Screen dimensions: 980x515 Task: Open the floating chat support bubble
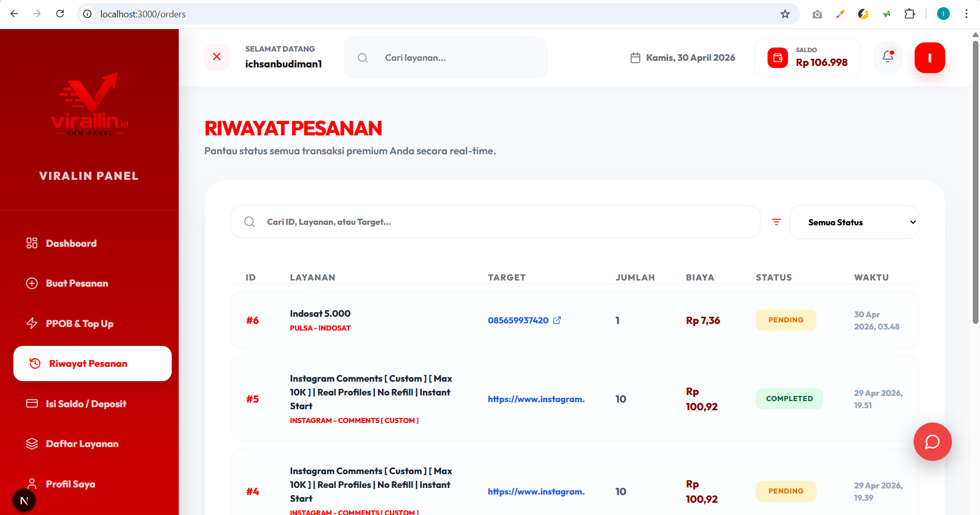tap(932, 441)
